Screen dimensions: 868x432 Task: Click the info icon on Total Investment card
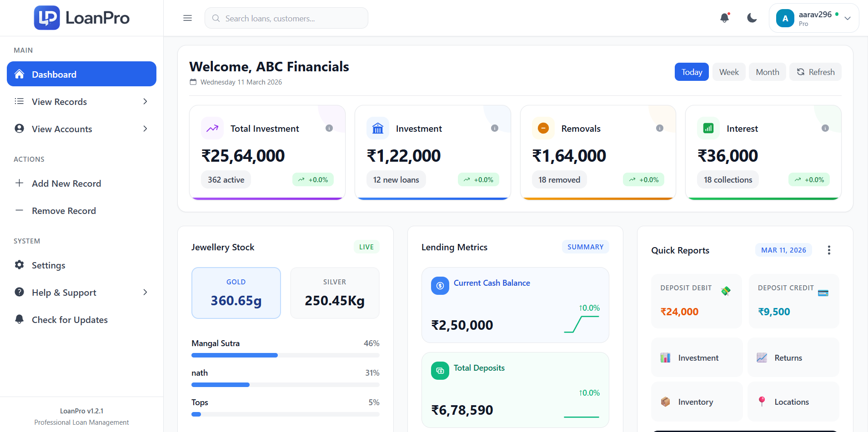[x=329, y=128]
